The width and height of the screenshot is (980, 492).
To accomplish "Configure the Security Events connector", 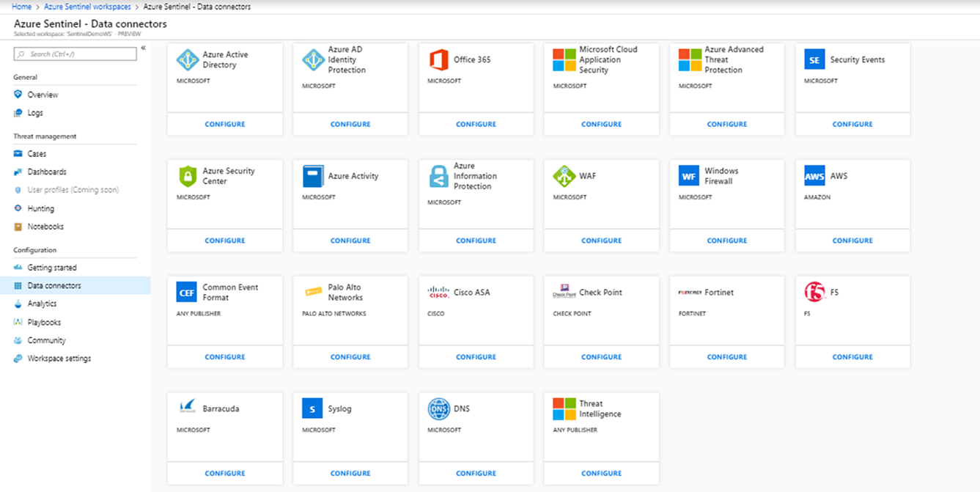I will 852,124.
